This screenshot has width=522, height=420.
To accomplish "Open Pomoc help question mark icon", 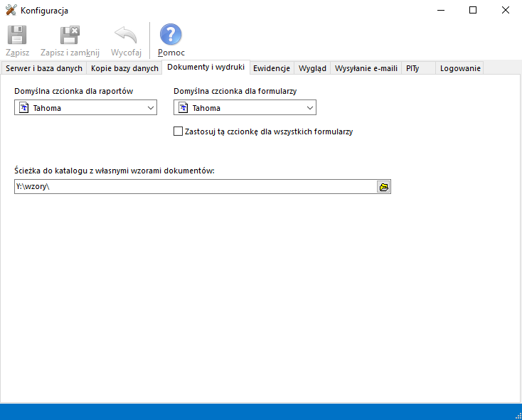I will coord(171,36).
